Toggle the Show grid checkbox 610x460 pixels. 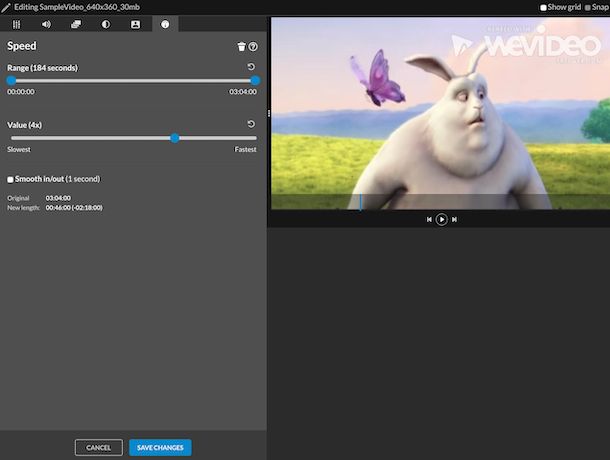[x=543, y=7]
